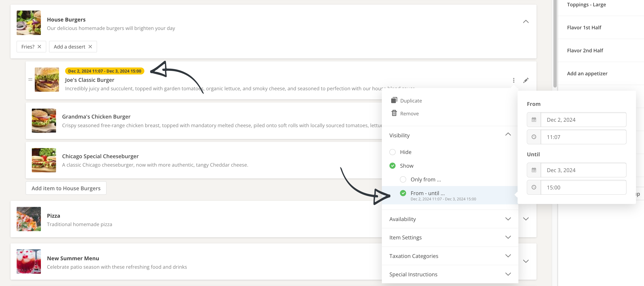
Task: Expand the Availability section
Action: tap(508, 219)
